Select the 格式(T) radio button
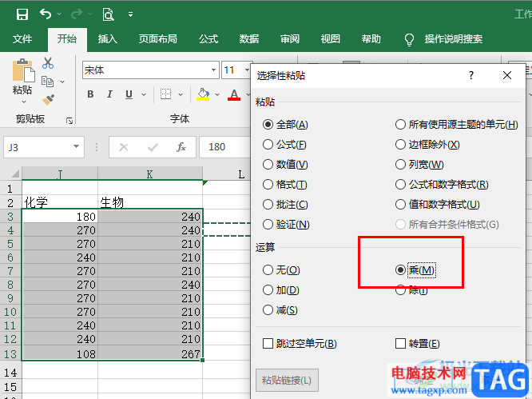The width and height of the screenshot is (532, 399). pos(268,185)
